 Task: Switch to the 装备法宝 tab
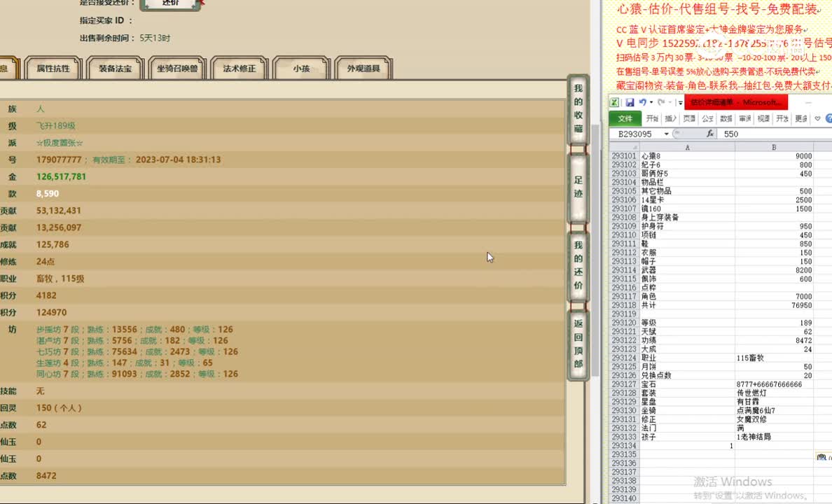point(114,68)
